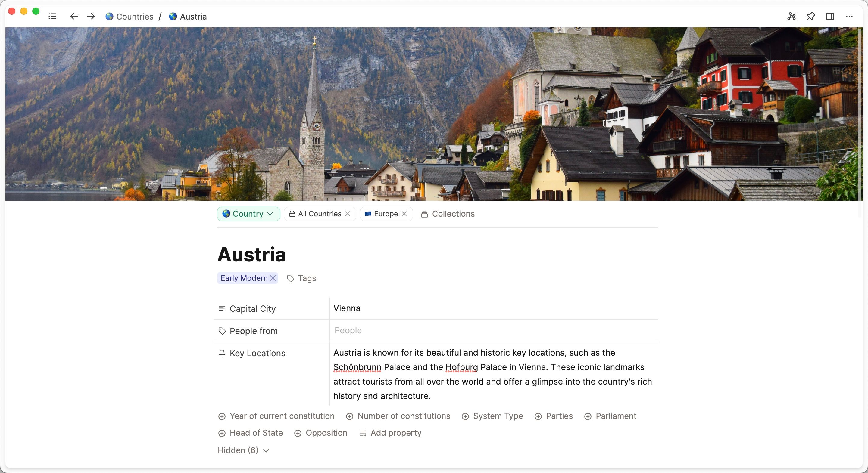Image resolution: width=868 pixels, height=473 pixels.
Task: Remove Austria from All Countries collection
Action: coord(348,214)
